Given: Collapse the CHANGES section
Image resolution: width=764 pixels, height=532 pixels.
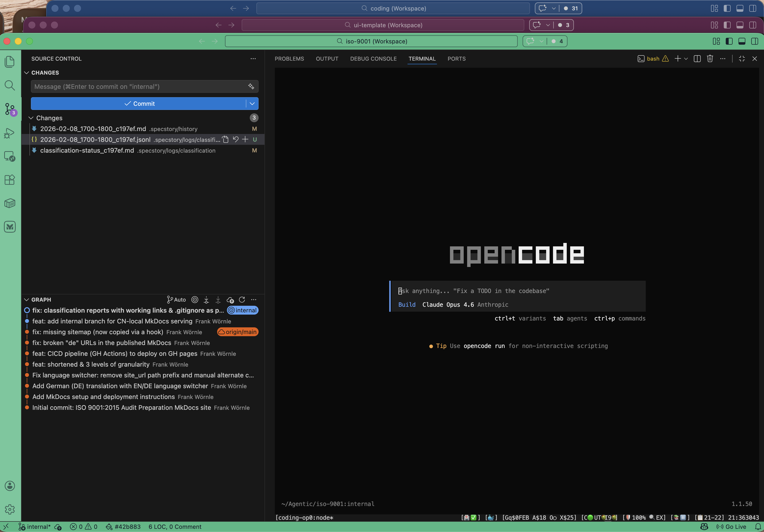Looking at the screenshot, I should (x=27, y=73).
